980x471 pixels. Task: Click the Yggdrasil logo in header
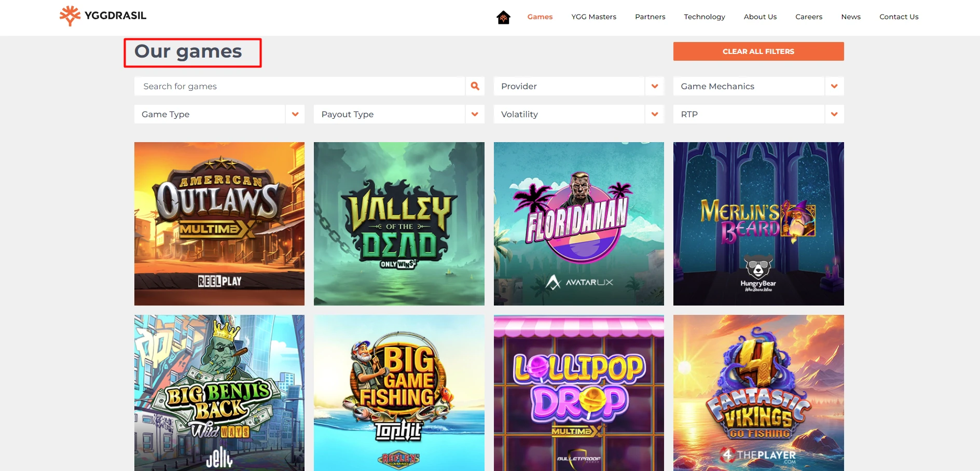(x=103, y=16)
